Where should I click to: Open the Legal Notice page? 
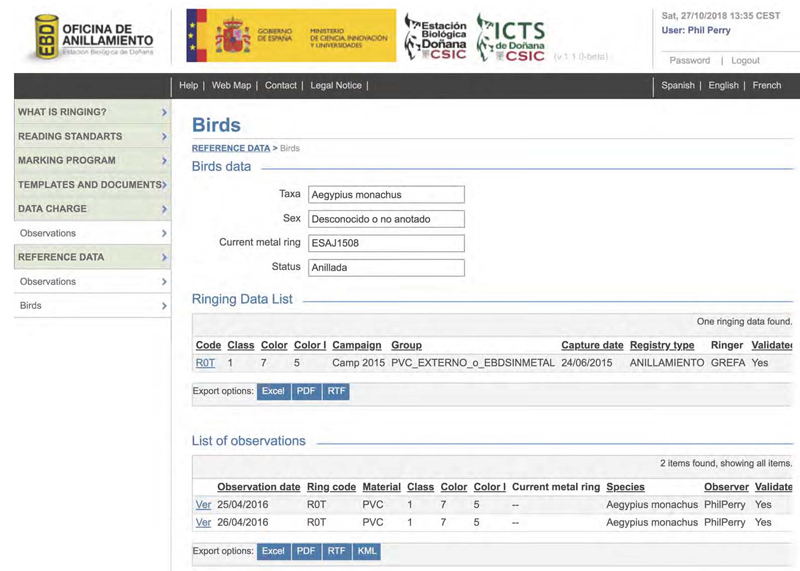(x=336, y=85)
